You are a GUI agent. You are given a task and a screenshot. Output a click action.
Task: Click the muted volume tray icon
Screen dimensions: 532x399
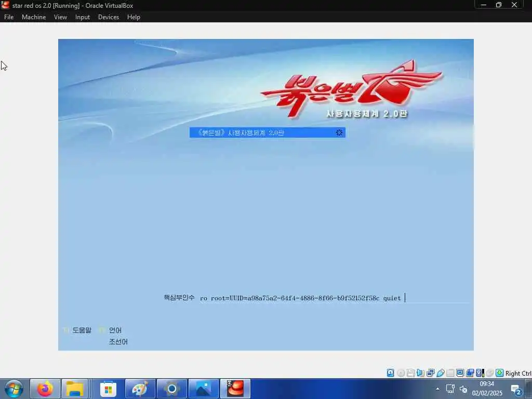[x=463, y=389]
